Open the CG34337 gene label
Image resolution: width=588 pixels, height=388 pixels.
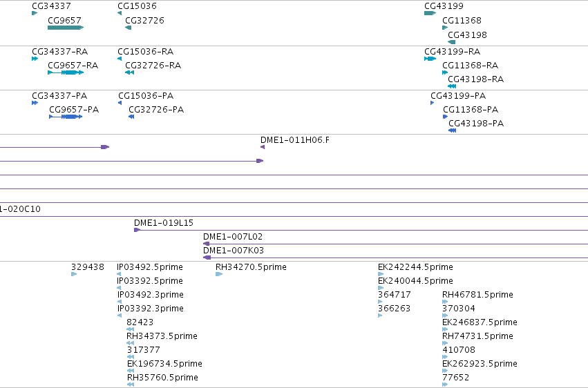tap(51, 6)
